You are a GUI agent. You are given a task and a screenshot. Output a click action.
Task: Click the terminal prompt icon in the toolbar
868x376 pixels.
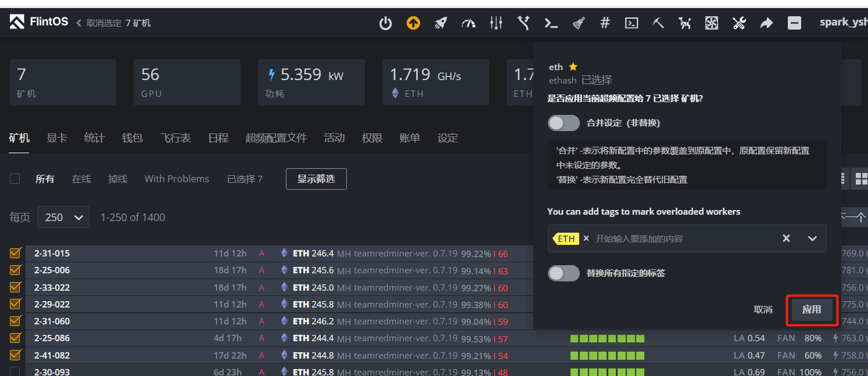pos(551,23)
